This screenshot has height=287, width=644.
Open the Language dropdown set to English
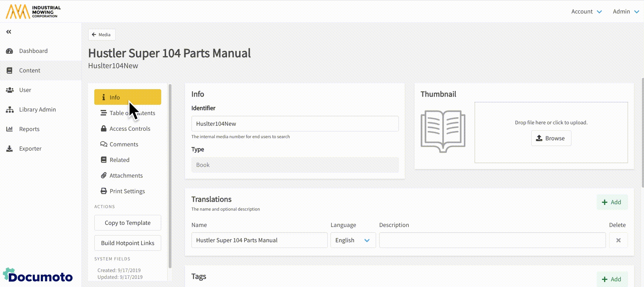point(353,240)
